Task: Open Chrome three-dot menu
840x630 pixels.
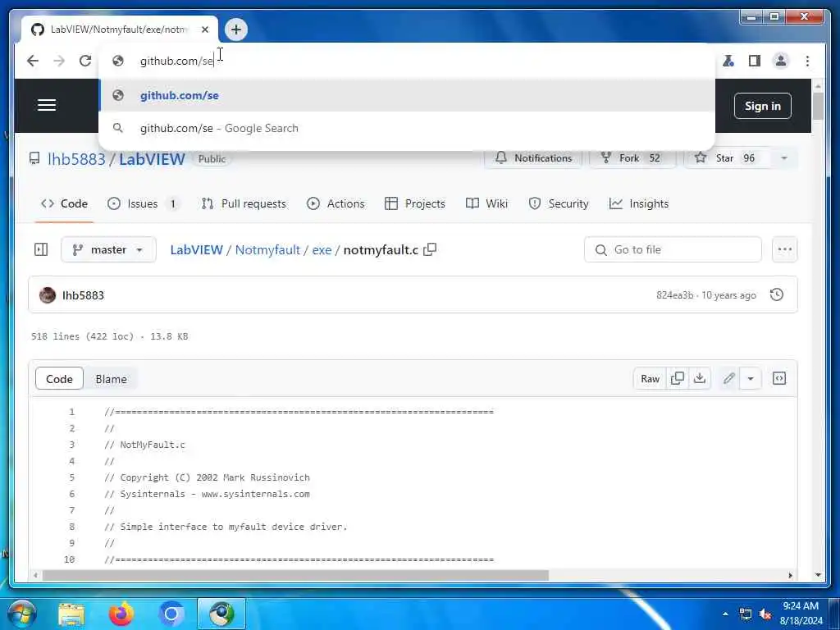Action: [807, 61]
